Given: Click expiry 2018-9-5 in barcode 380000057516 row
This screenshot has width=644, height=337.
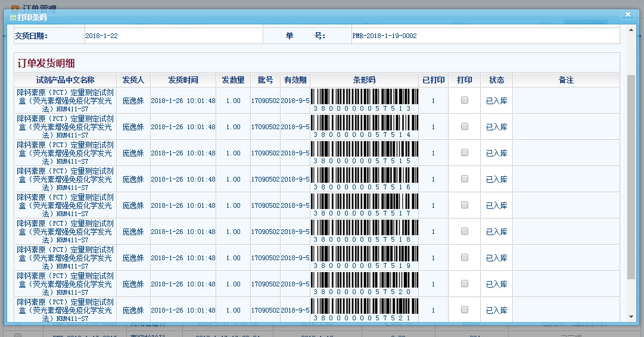Looking at the screenshot, I should click(x=295, y=179).
